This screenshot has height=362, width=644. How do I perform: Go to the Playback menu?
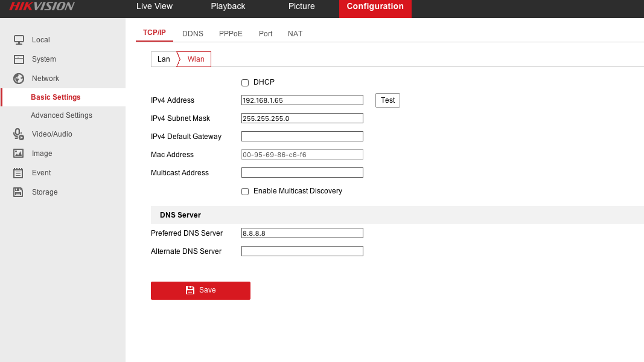pyautogui.click(x=228, y=7)
